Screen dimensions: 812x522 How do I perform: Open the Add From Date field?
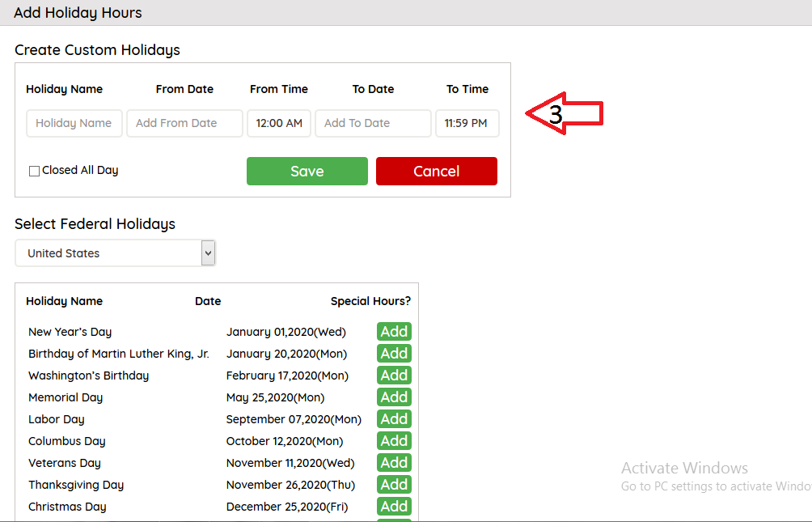click(x=184, y=123)
